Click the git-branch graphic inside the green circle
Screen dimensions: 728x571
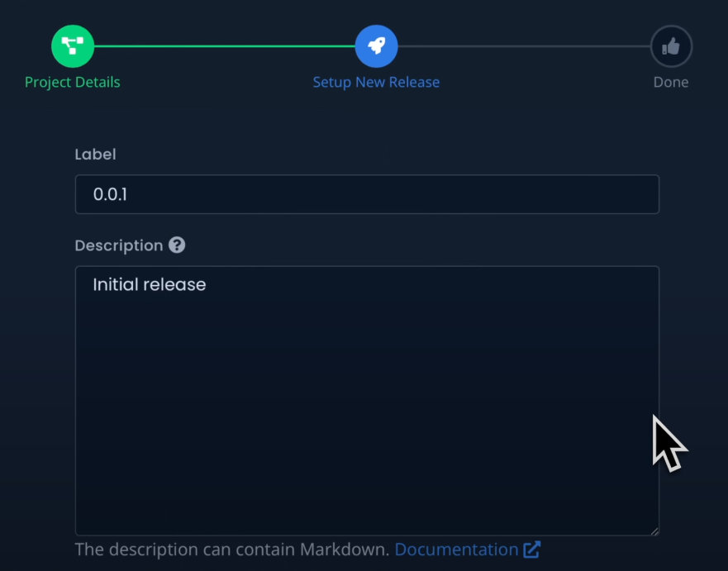pos(72,45)
